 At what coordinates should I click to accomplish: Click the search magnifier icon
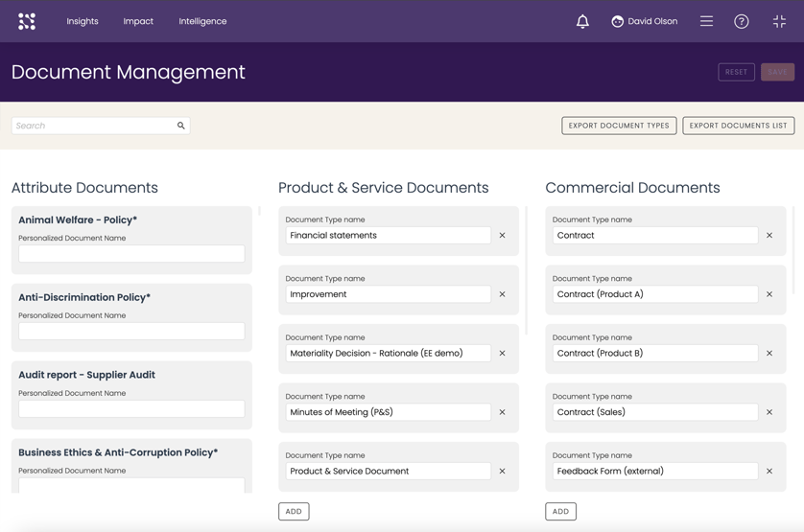181,126
